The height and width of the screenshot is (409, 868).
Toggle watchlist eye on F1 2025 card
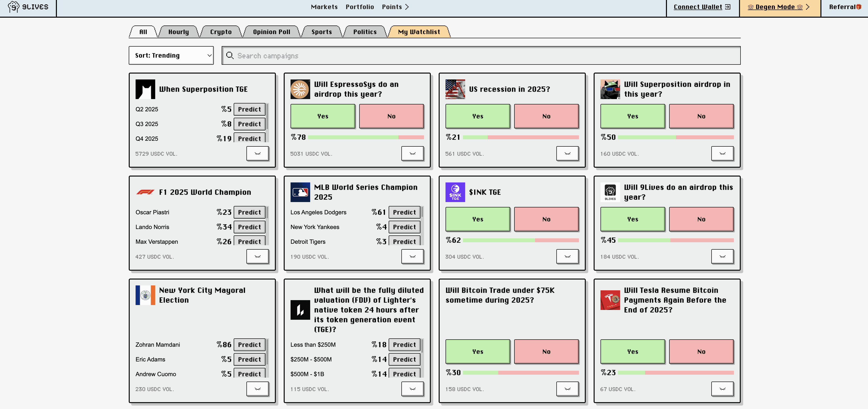click(257, 257)
